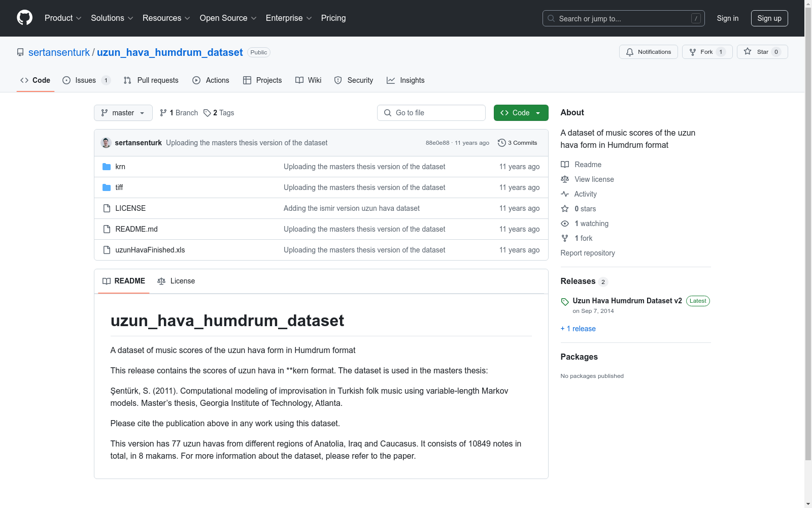Open the krn folder
Viewport: 812px width, 508px height.
(x=120, y=167)
